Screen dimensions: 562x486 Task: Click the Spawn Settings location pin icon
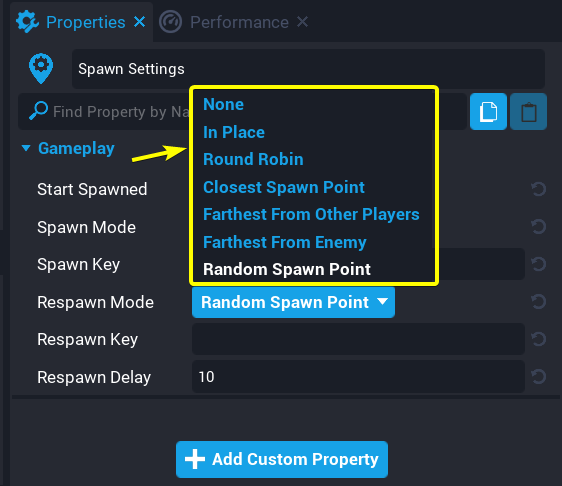point(41,68)
